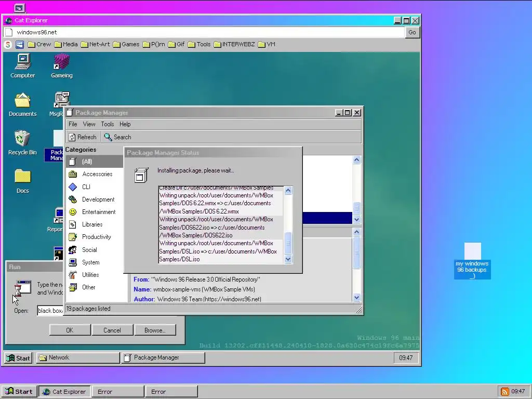Viewport: 532px width, 399px height.
Task: Select the System category
Action: (x=95, y=262)
